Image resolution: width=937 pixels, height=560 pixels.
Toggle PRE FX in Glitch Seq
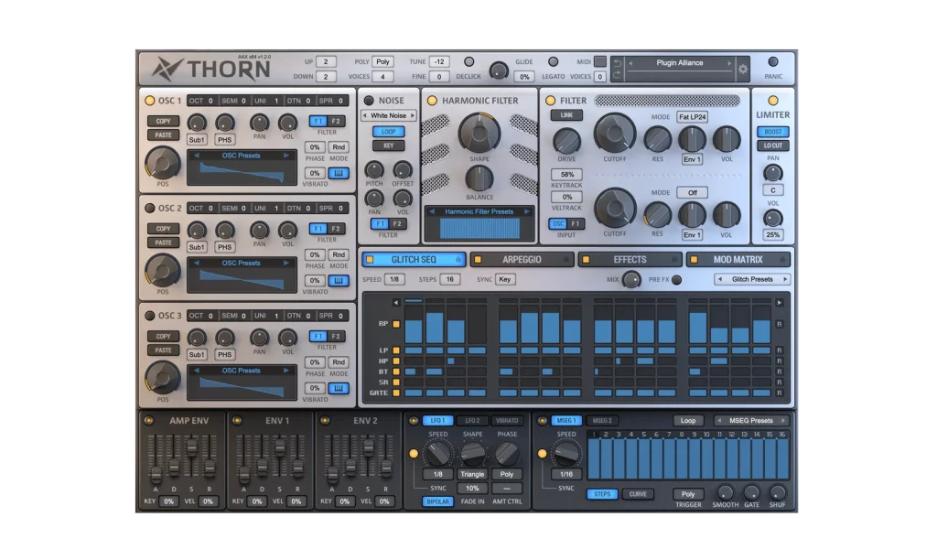tap(676, 280)
